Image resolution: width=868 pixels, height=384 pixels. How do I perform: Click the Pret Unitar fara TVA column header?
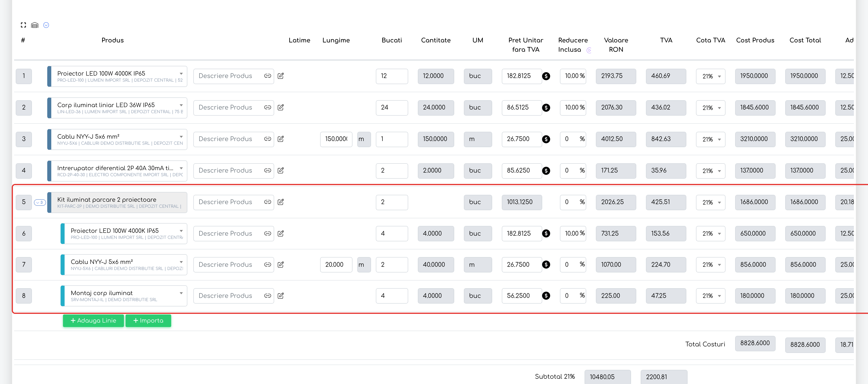point(526,45)
